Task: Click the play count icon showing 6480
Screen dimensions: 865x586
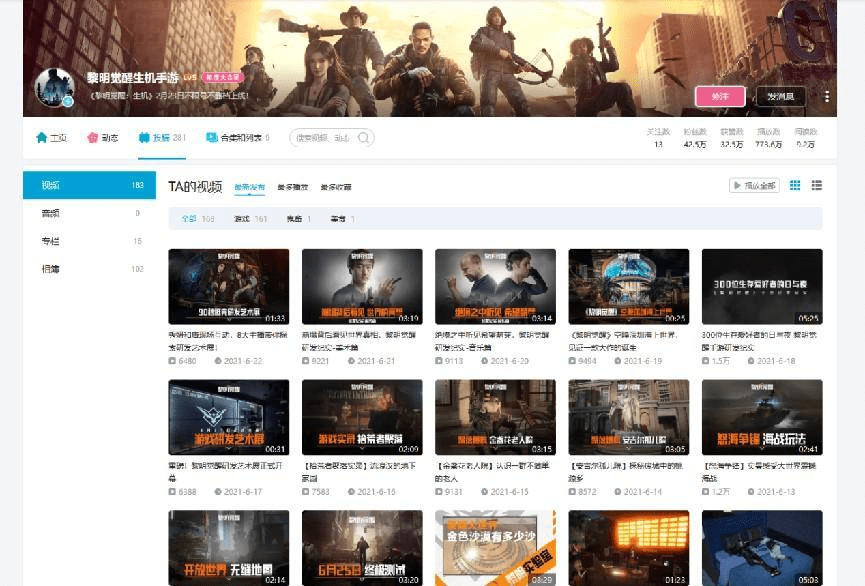Action: (172, 361)
